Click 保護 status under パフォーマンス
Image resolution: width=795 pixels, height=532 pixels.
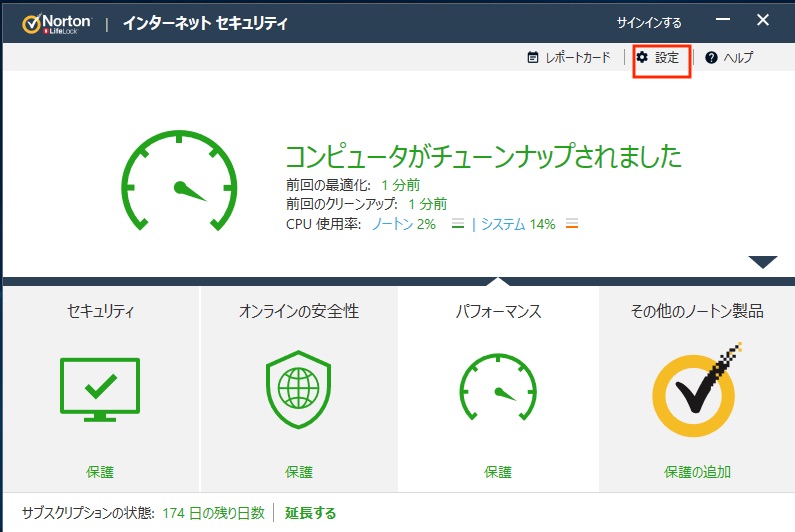click(x=498, y=472)
